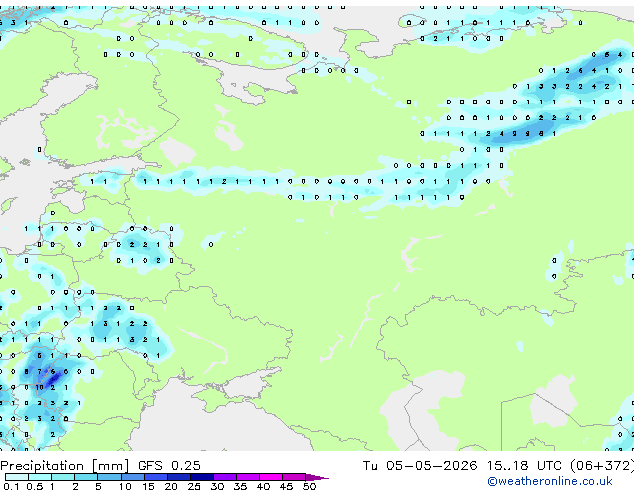Click the legend label '50'

coord(309,486)
